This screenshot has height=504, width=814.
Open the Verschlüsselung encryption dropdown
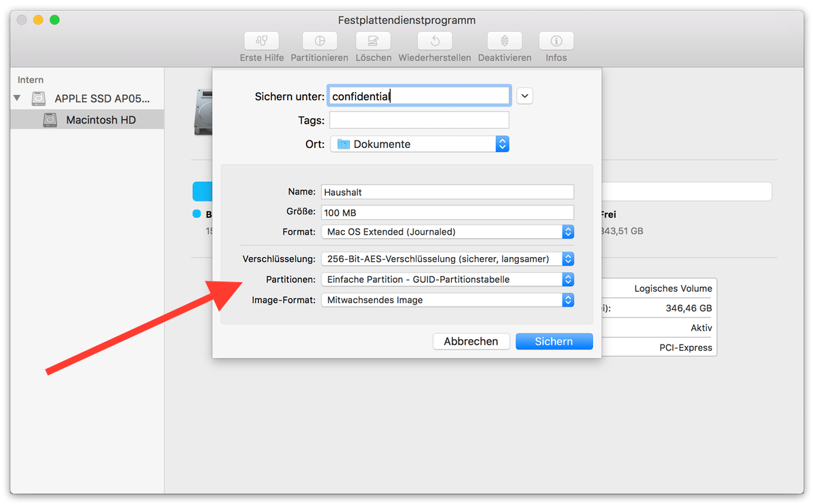coord(447,259)
